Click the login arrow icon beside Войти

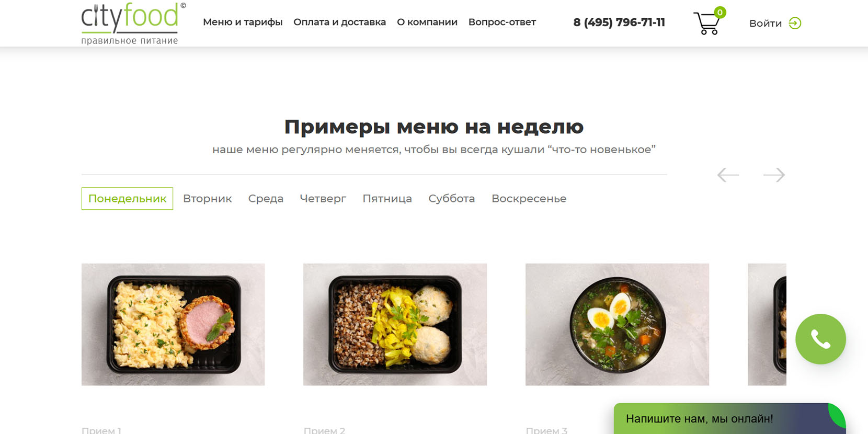tap(795, 23)
